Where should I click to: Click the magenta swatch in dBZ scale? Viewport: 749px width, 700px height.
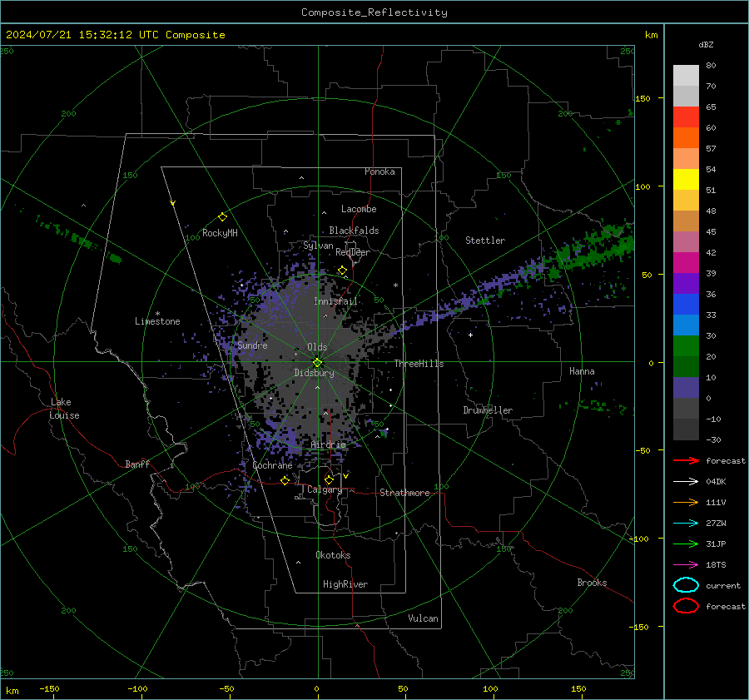point(686,263)
